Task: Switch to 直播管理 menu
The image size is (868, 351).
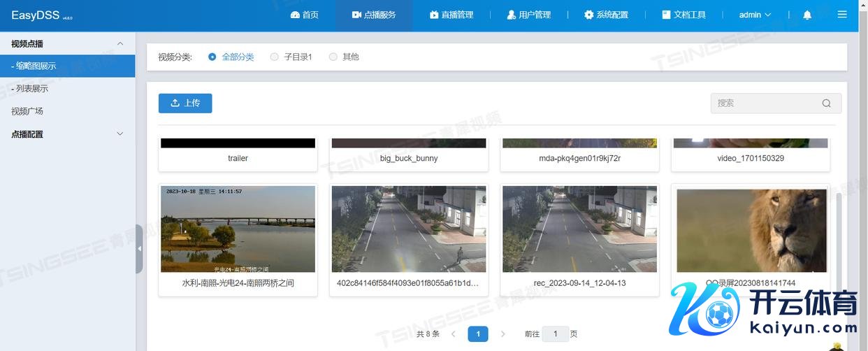Action: click(451, 15)
